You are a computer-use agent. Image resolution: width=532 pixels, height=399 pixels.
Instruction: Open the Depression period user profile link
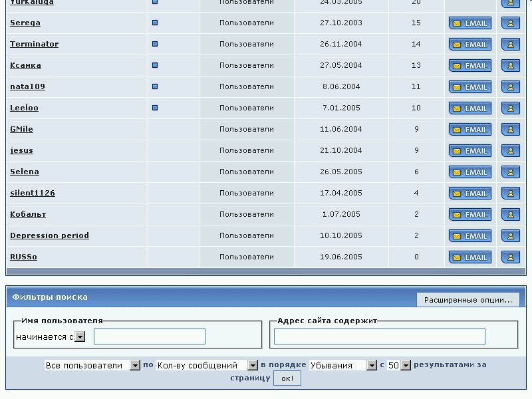tap(49, 235)
